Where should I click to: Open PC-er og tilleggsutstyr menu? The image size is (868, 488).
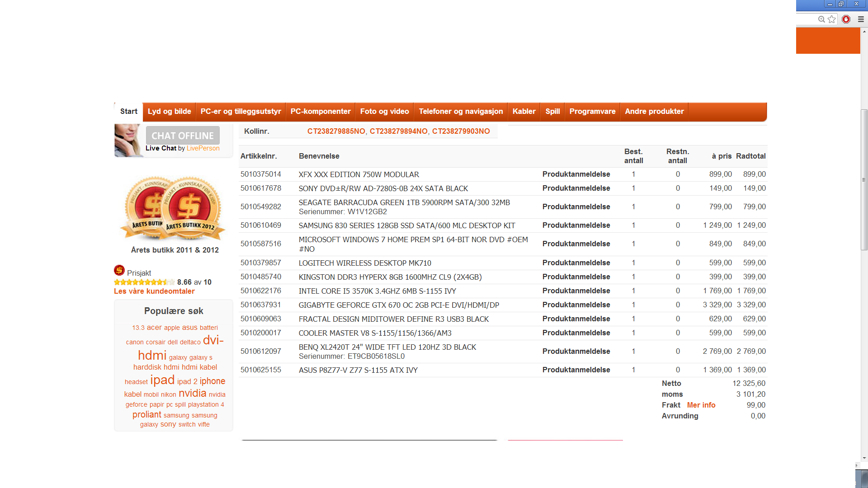[241, 112]
